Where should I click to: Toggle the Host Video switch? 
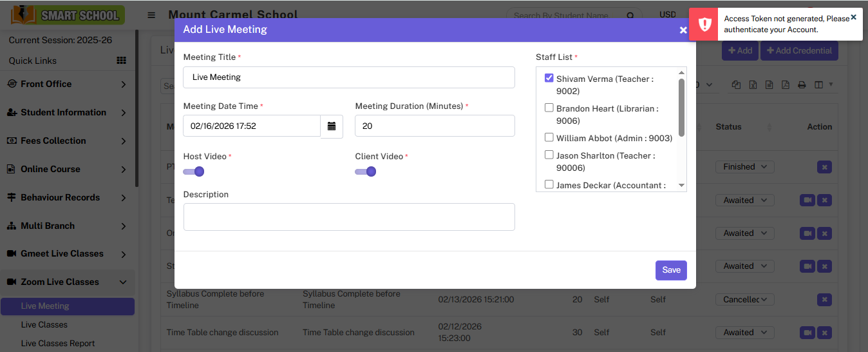pos(194,171)
